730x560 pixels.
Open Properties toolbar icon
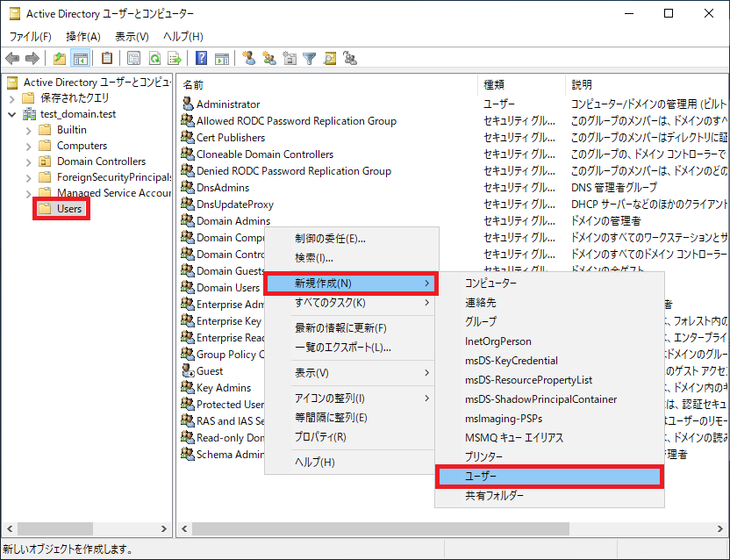[133, 59]
